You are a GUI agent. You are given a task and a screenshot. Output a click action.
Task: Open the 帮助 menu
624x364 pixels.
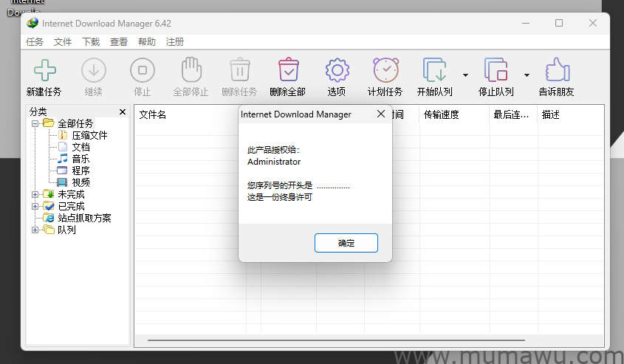click(146, 42)
